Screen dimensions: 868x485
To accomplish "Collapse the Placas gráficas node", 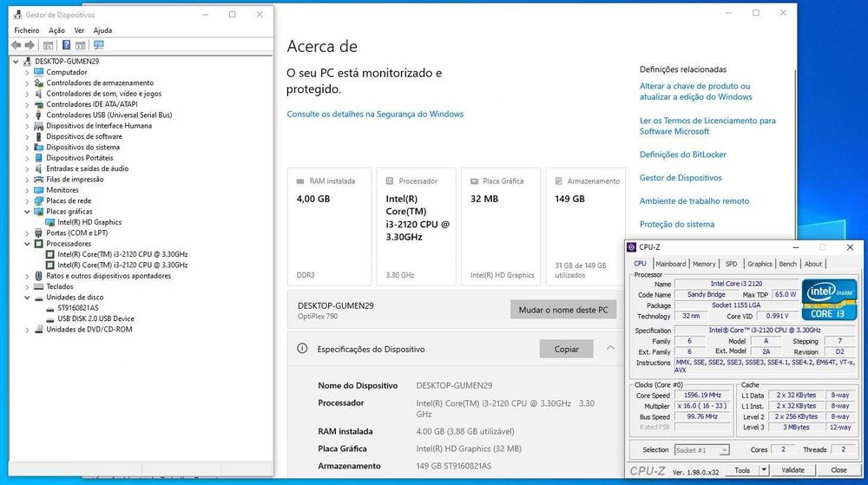I will [27, 212].
